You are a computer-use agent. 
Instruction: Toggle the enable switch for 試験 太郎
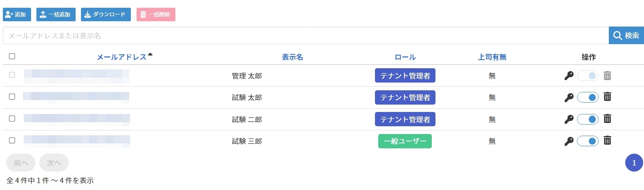pos(588,97)
